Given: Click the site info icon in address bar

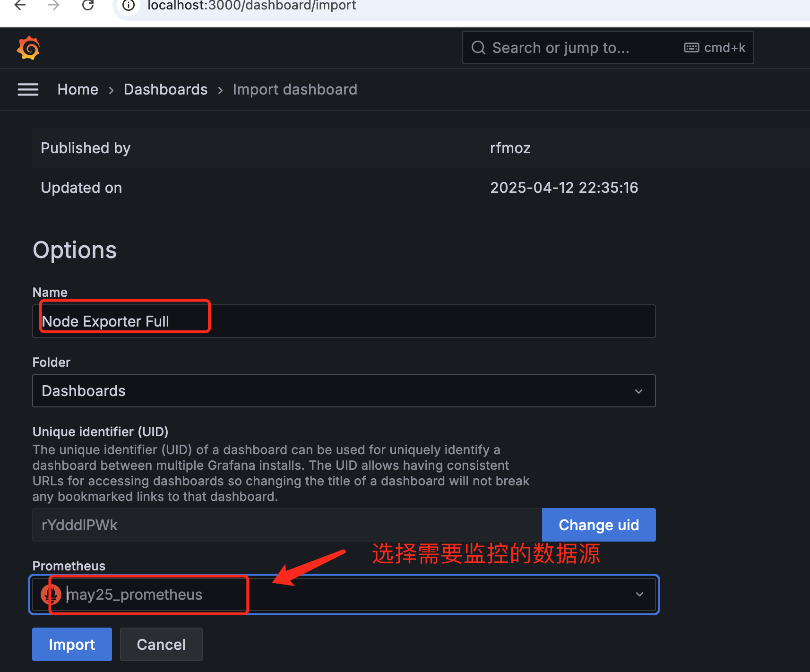Looking at the screenshot, I should [x=129, y=5].
